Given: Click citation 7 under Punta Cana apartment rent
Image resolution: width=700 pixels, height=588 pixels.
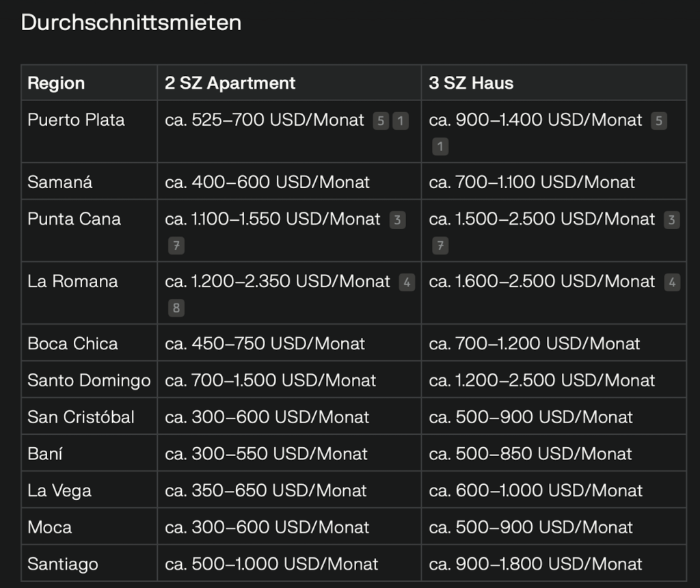Looking at the screenshot, I should [x=176, y=246].
